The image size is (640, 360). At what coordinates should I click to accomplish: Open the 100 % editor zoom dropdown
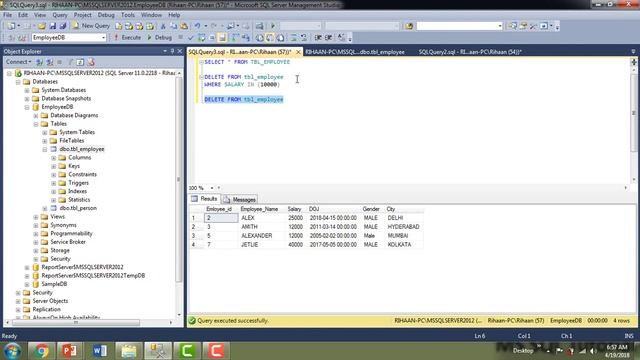click(212, 188)
